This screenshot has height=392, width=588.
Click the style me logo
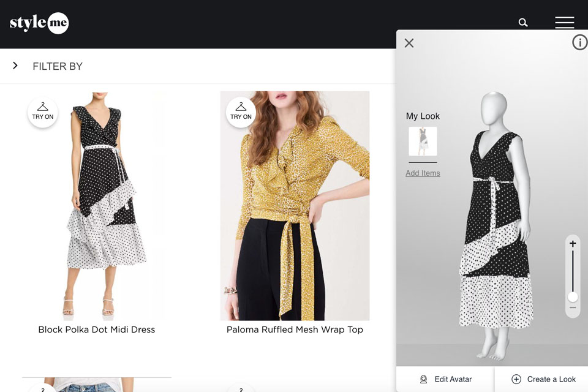[39, 23]
